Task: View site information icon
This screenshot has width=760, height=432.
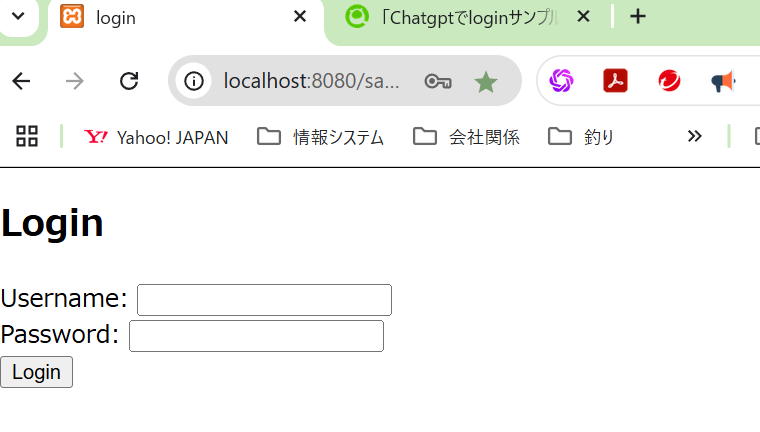Action: pos(194,81)
